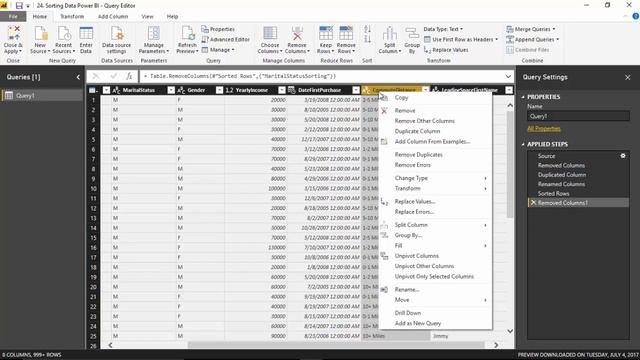Open the Source step settings gear

(x=623, y=156)
